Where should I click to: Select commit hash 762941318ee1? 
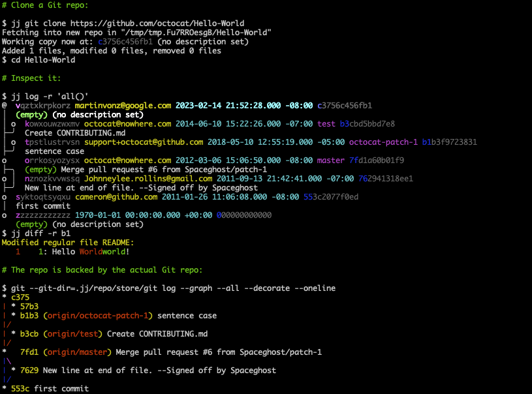(x=386, y=179)
